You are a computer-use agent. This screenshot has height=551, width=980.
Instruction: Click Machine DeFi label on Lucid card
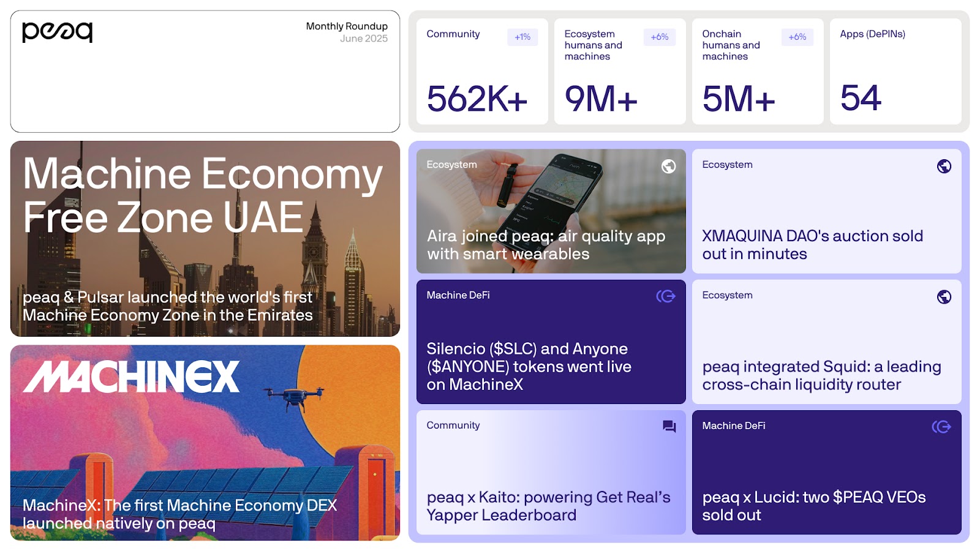(734, 425)
